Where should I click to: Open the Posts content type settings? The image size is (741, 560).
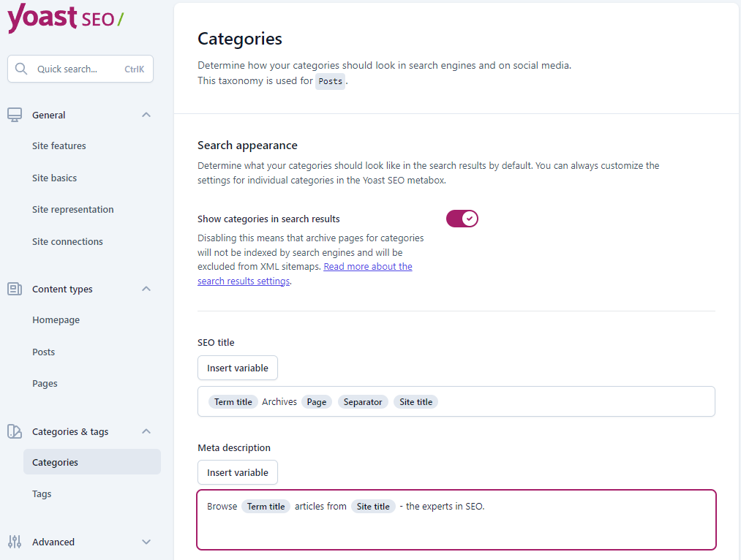click(44, 352)
